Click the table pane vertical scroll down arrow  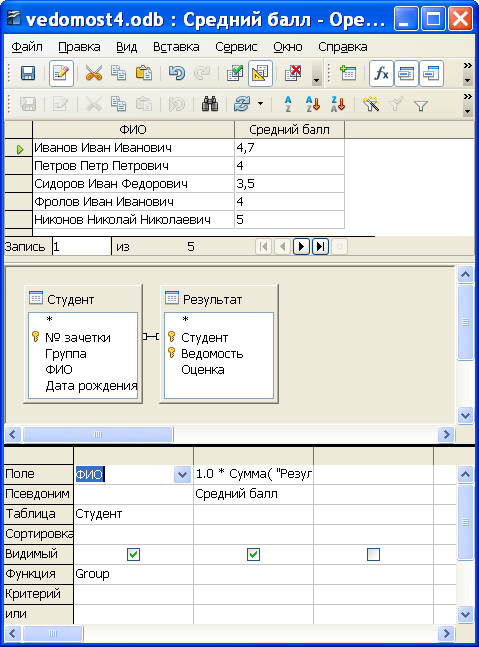465,415
